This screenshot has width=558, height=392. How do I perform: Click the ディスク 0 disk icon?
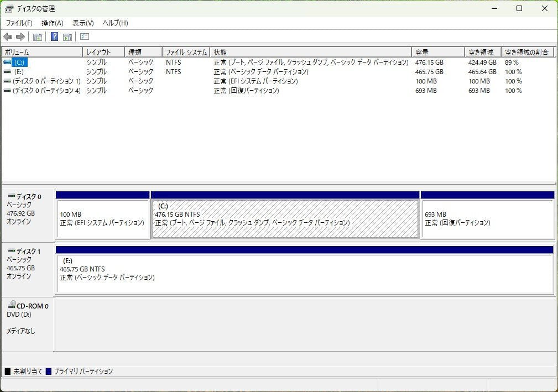coord(12,196)
